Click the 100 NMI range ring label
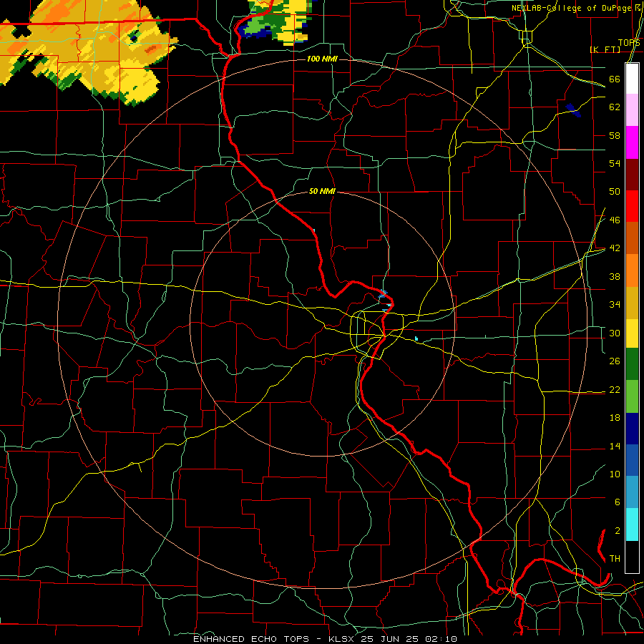644x644 pixels. (322, 59)
